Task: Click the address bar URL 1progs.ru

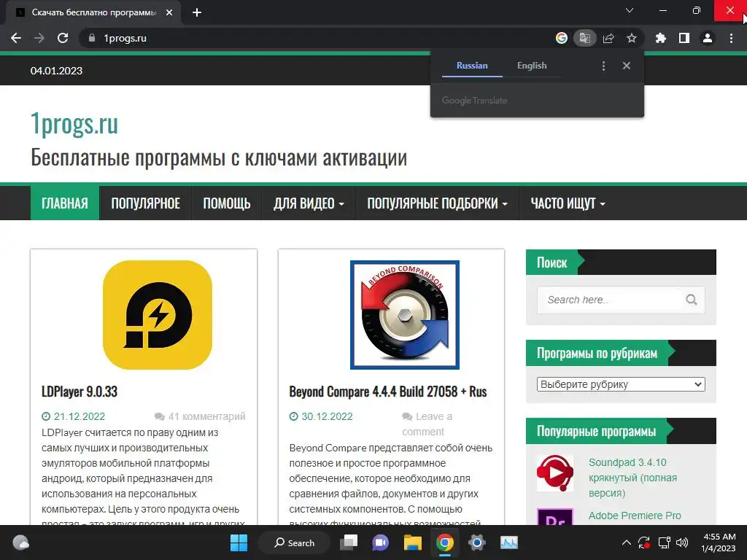Action: tap(125, 38)
